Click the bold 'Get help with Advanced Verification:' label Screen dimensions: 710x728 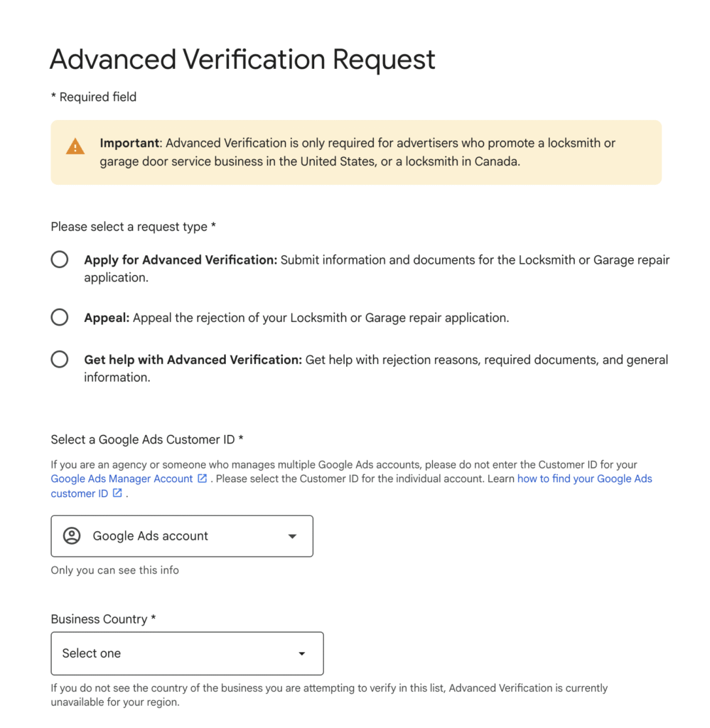[193, 360]
